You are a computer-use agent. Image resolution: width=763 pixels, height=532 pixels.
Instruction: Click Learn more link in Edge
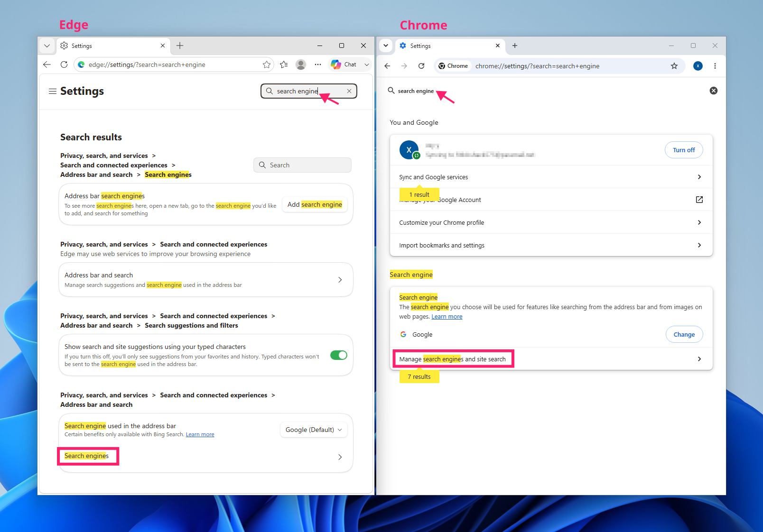[200, 434]
